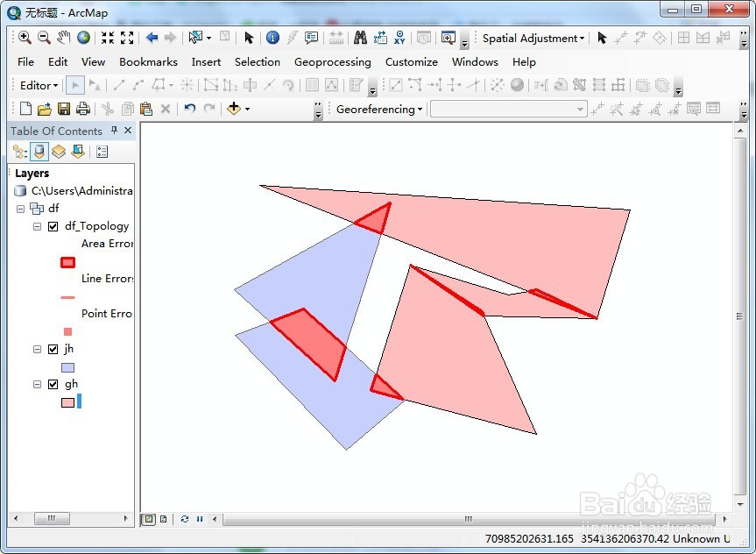Viewport: 756px width, 554px height.
Task: Click the Full Extent globe icon
Action: click(83, 38)
